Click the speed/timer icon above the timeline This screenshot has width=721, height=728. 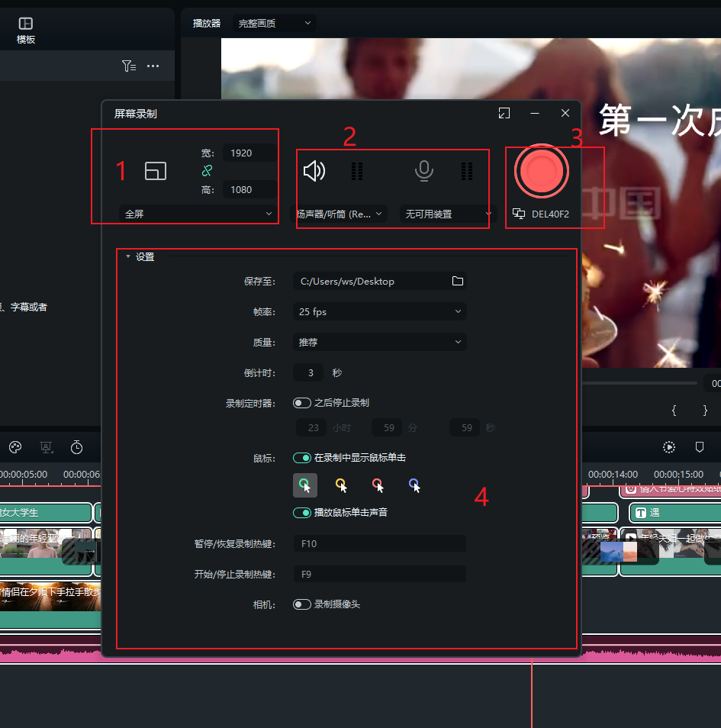pyautogui.click(x=76, y=447)
